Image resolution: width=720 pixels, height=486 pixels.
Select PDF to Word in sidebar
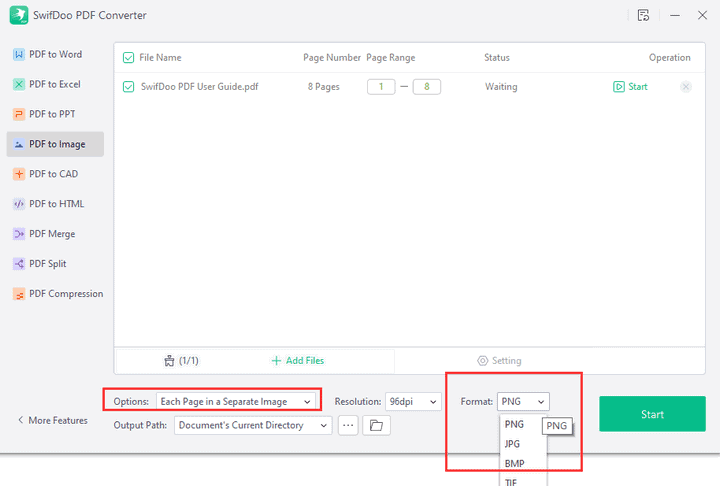click(55, 54)
